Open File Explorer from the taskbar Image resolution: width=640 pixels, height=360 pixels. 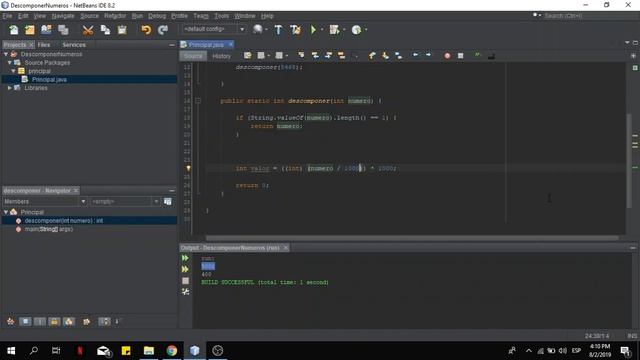coord(149,351)
